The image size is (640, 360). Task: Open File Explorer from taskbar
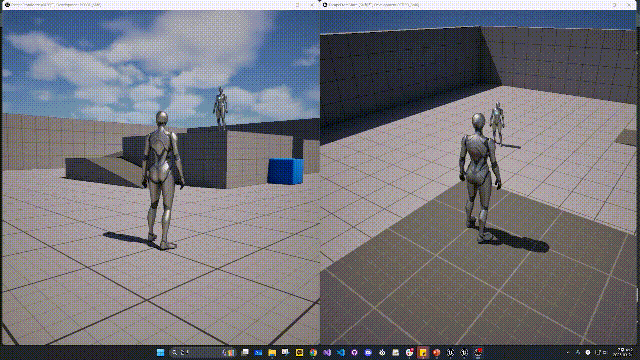pyautogui.click(x=272, y=353)
